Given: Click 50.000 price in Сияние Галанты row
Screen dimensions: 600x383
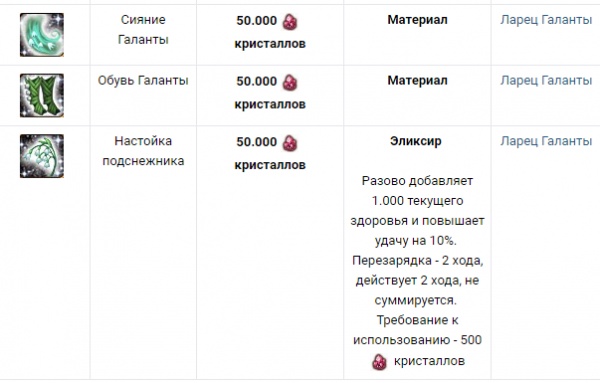Looking at the screenshot, I should pyautogui.click(x=256, y=21).
